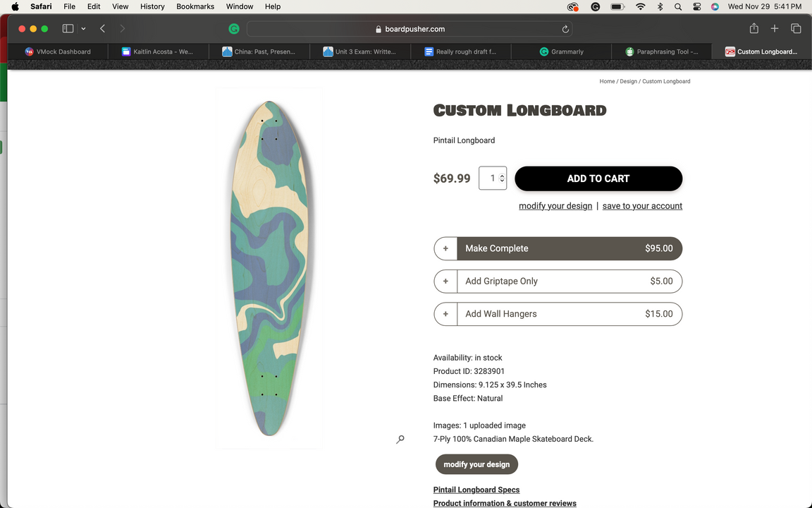Click the quantity stepper arrows

(x=502, y=179)
